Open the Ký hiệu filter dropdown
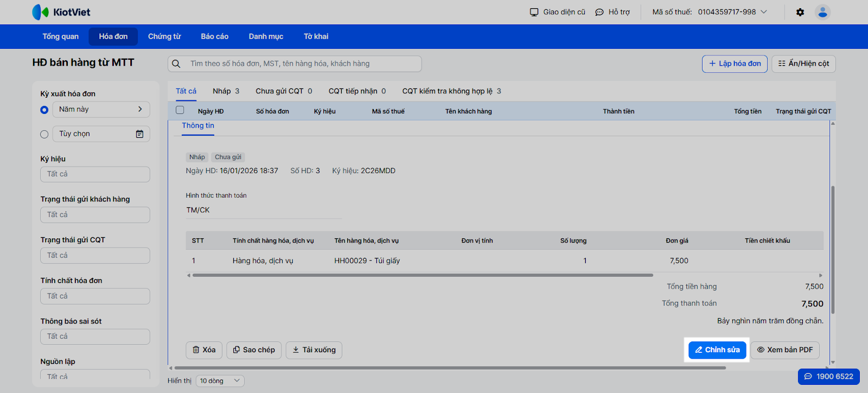868x393 pixels. point(95,174)
